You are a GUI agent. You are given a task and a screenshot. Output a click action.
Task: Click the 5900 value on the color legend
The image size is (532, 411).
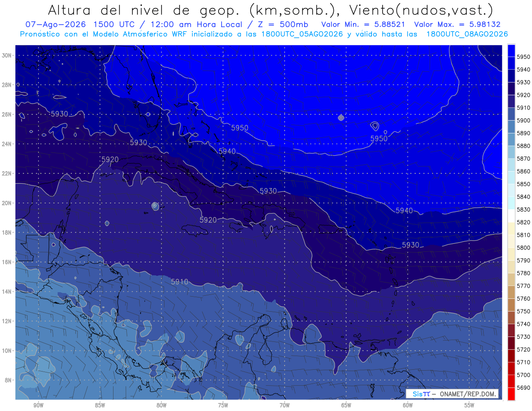point(523,120)
